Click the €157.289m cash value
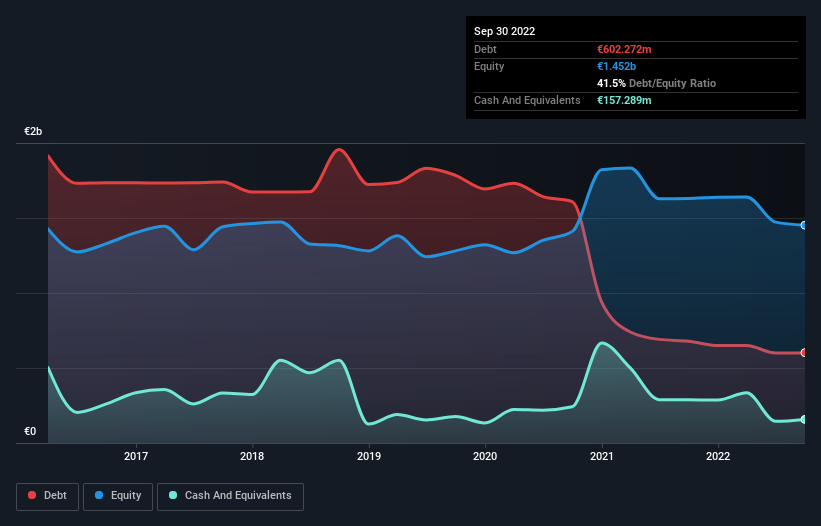 624,100
